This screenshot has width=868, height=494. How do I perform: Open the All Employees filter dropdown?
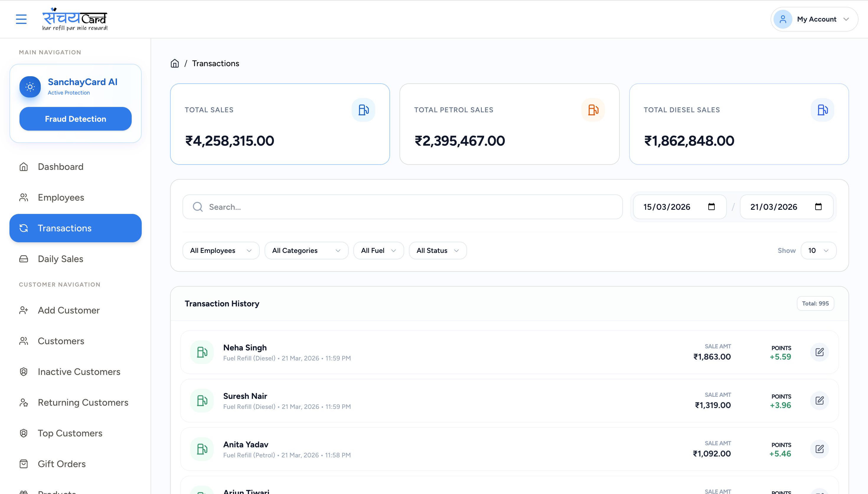point(221,251)
